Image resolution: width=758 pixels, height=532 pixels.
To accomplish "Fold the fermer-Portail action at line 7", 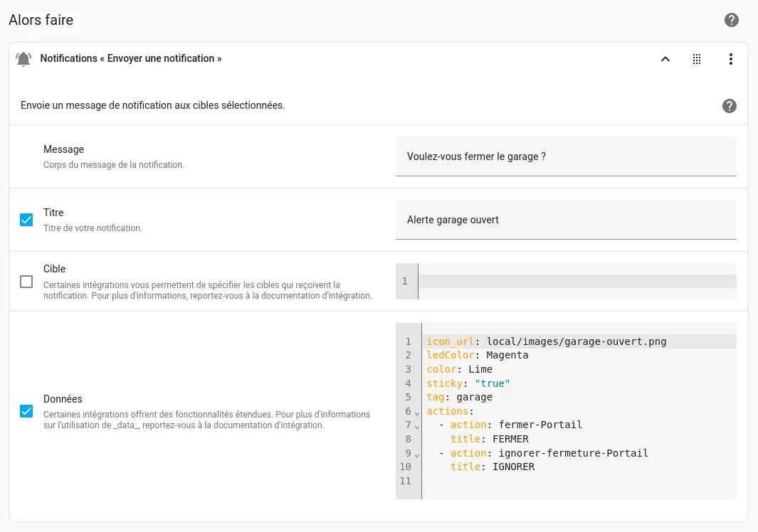I will pos(416,427).
